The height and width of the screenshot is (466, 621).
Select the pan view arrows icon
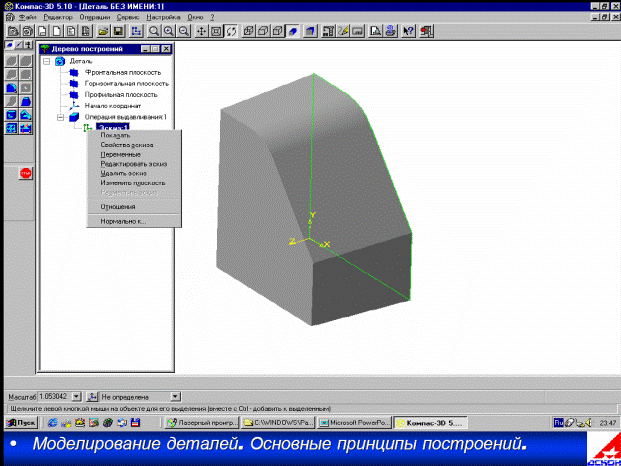tap(202, 31)
